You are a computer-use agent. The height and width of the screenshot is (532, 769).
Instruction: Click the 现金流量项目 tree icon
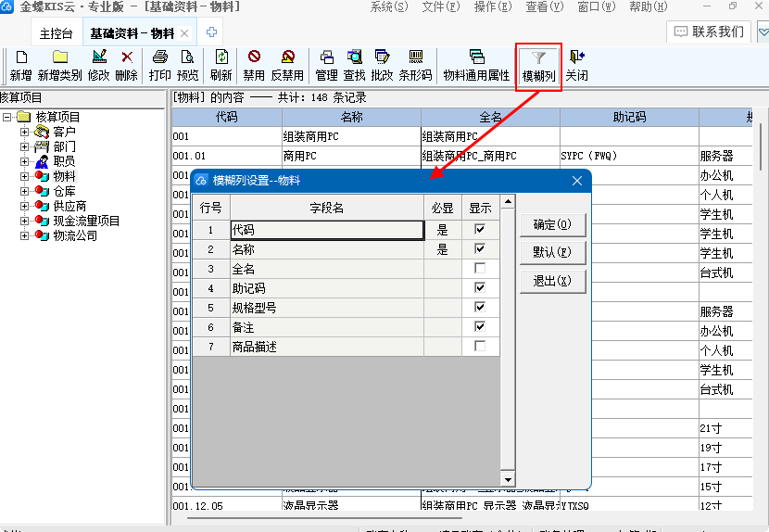pos(42,221)
